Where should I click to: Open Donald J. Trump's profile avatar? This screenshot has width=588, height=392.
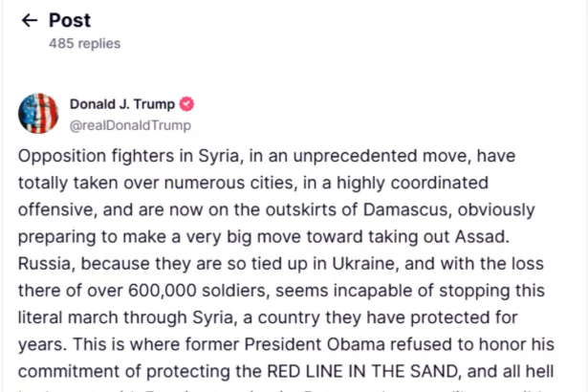click(38, 114)
